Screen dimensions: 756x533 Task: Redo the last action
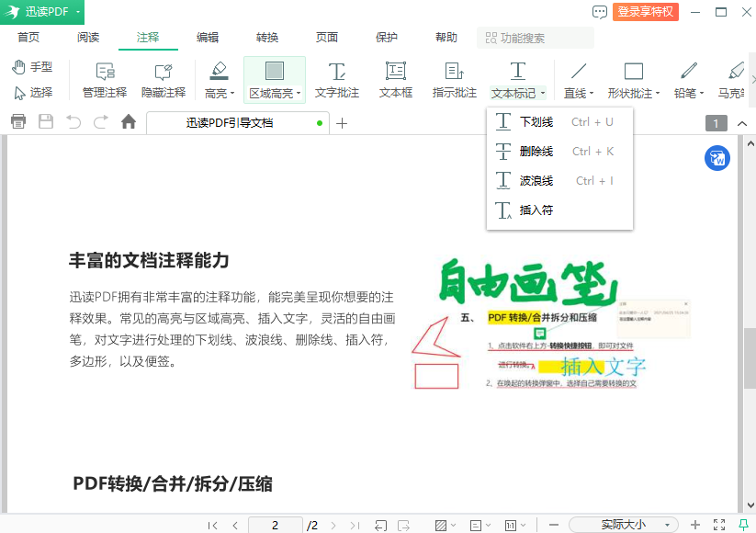tap(101, 122)
